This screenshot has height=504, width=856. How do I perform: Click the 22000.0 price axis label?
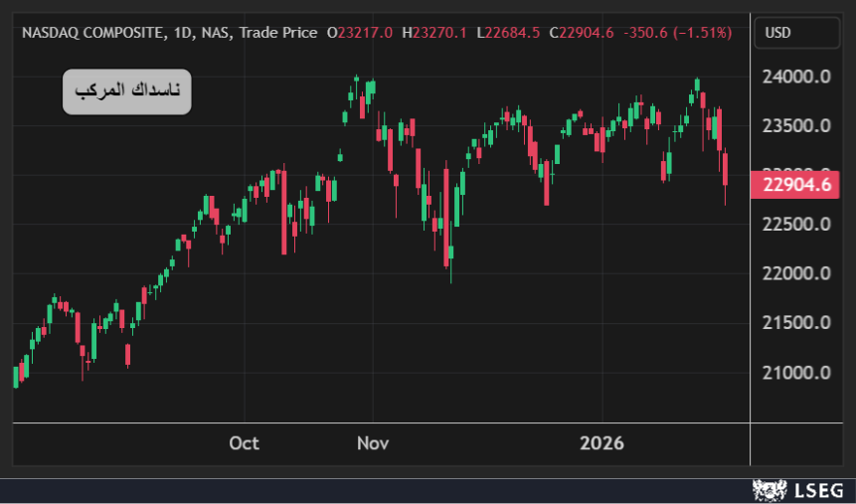796,274
